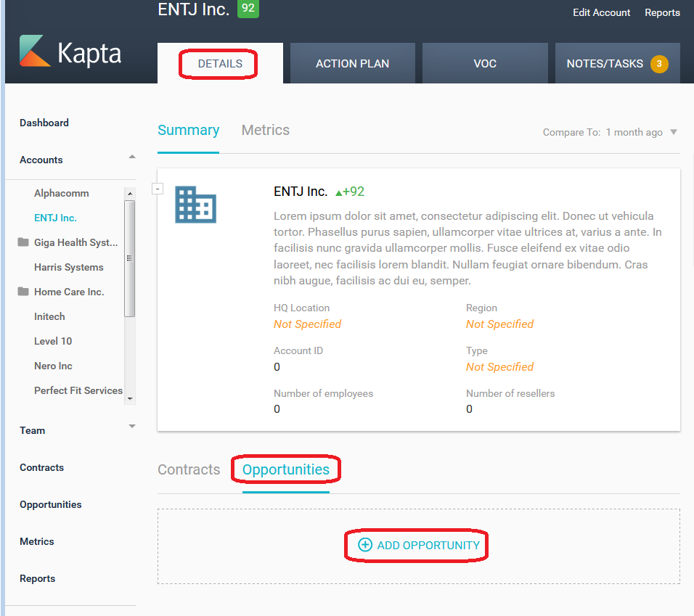Click the Home Care Inc. folder icon
694x616 pixels.
(x=23, y=292)
